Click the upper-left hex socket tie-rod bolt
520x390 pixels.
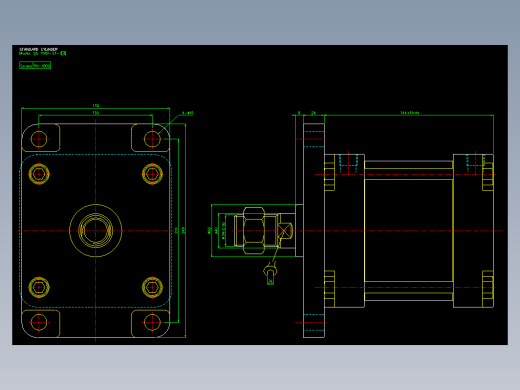click(x=39, y=174)
